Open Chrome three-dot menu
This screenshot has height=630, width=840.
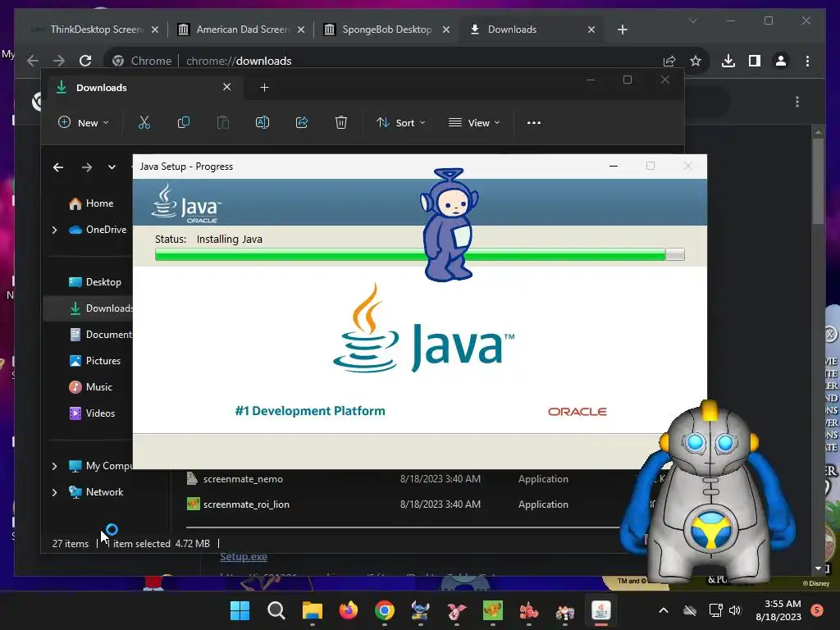[807, 61]
